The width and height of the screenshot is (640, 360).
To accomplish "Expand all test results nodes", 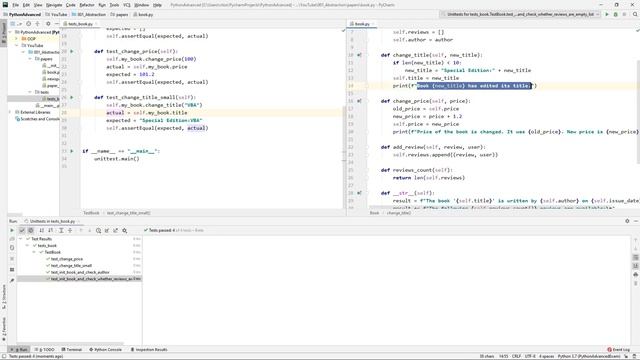I will pos(61,231).
